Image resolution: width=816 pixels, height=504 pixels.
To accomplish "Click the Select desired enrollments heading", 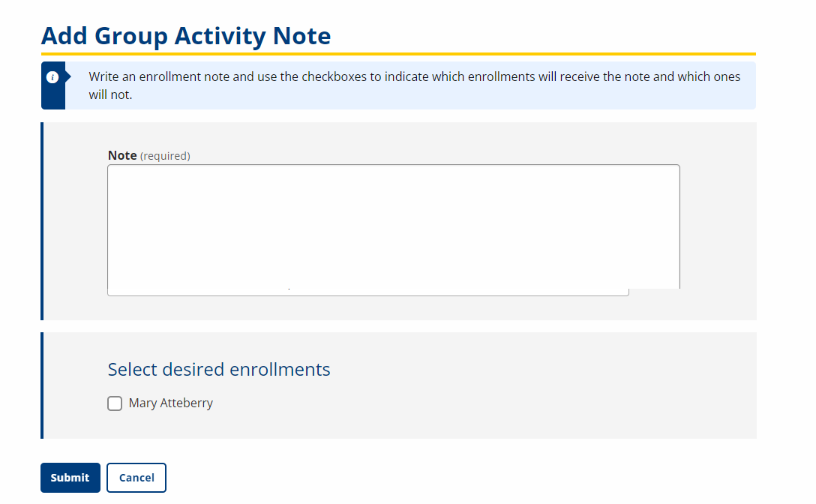I will [x=219, y=369].
